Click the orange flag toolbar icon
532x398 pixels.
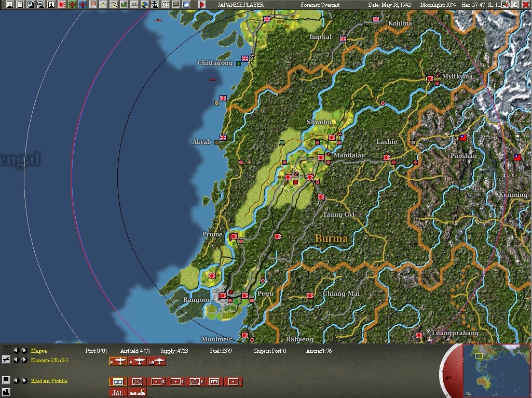92,4
